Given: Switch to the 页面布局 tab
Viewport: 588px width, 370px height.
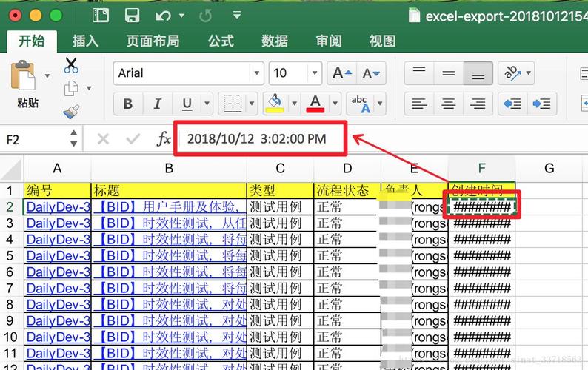Looking at the screenshot, I should tap(153, 41).
